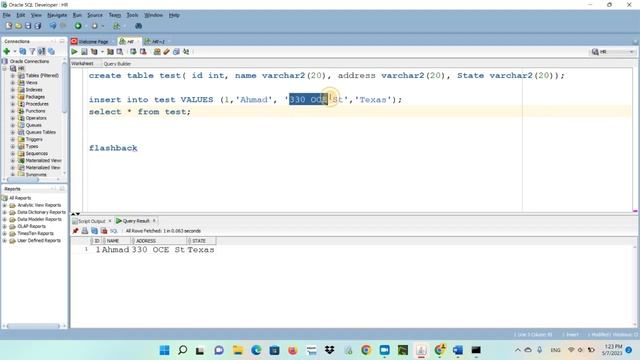Open Word from the taskbar
This screenshot has height=360, width=640.
coord(458,350)
